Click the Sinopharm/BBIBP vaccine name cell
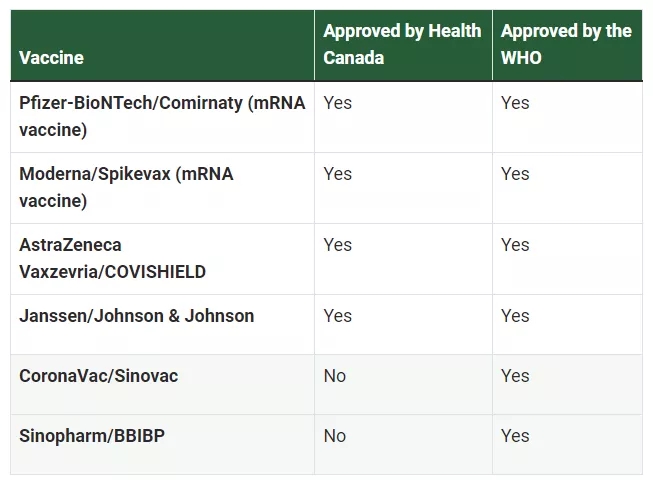Image resolution: width=653 pixels, height=488 pixels. [x=89, y=435]
